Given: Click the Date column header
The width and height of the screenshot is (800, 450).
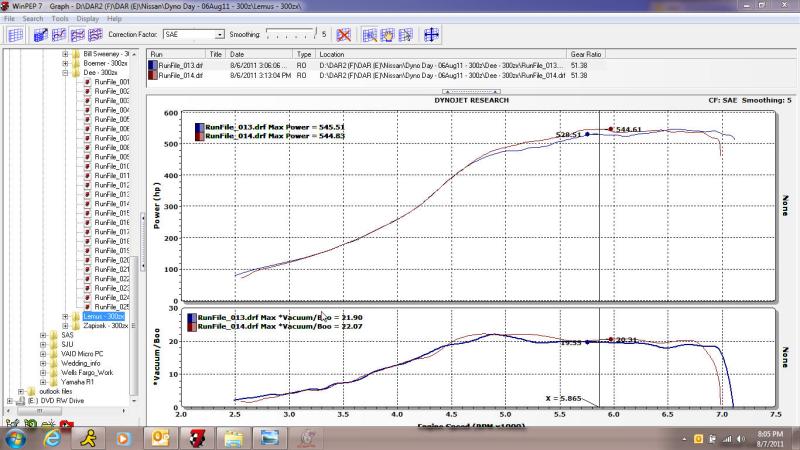Looking at the screenshot, I should point(237,53).
